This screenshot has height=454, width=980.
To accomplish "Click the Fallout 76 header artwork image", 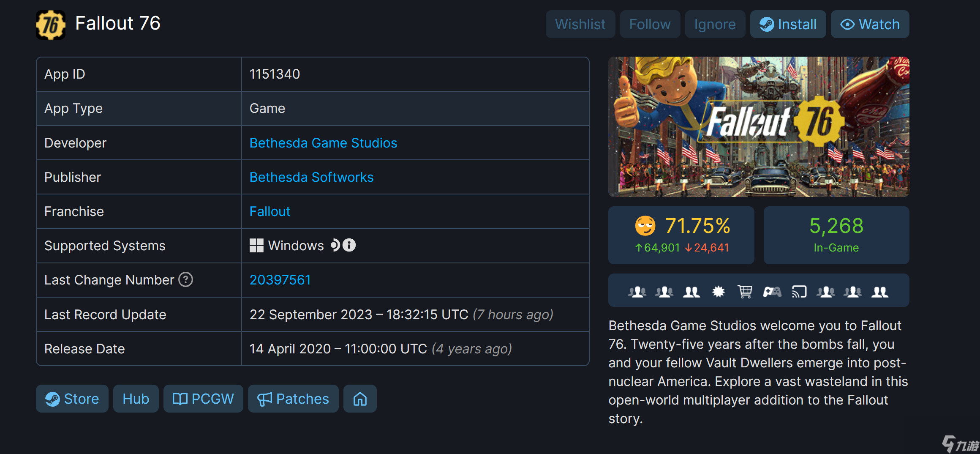I will click(759, 127).
